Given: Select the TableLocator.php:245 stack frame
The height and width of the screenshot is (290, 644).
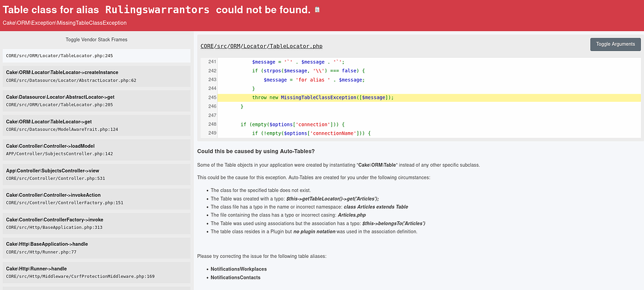Looking at the screenshot, I should 96,56.
